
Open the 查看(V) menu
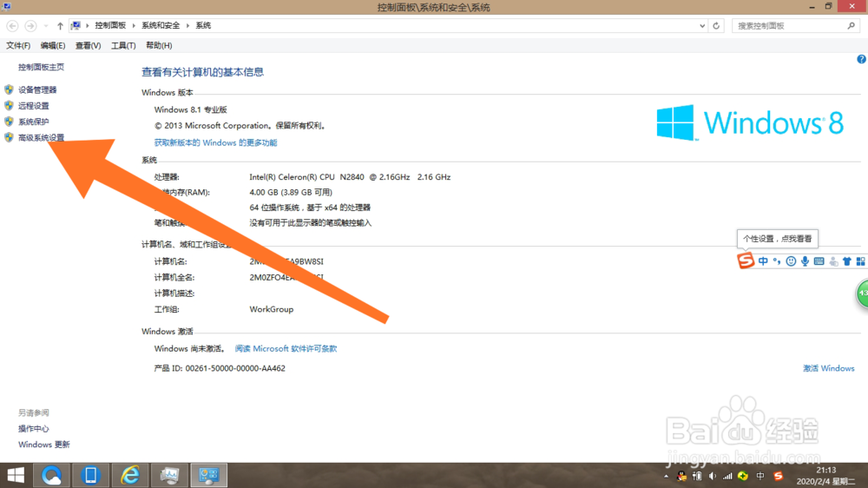point(88,46)
